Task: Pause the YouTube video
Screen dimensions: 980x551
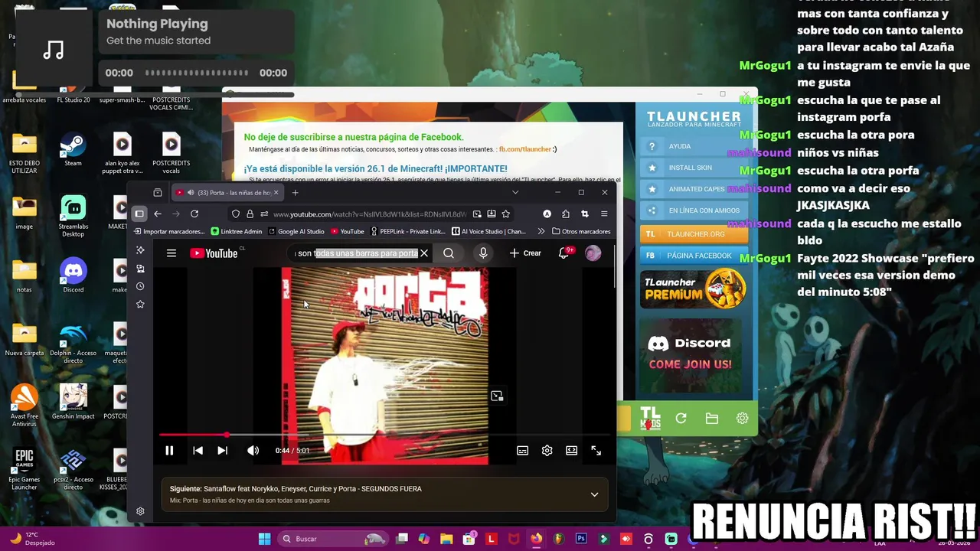Action: (169, 451)
